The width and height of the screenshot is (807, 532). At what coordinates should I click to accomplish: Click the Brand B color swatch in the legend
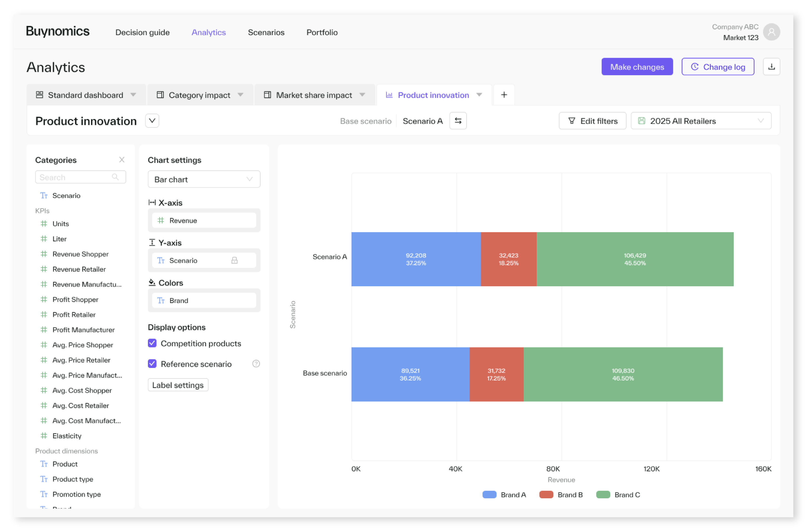click(x=546, y=495)
